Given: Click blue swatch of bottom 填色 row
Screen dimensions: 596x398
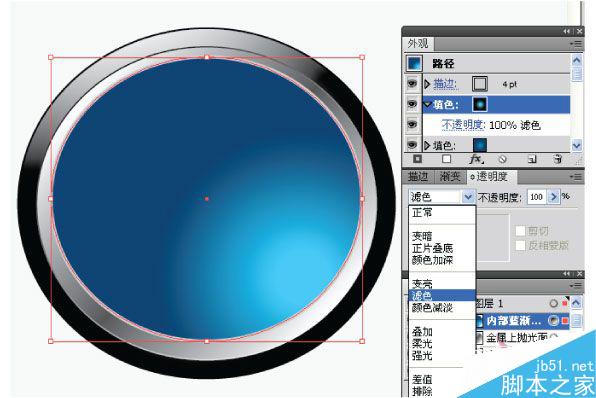Looking at the screenshot, I should pos(480,145).
